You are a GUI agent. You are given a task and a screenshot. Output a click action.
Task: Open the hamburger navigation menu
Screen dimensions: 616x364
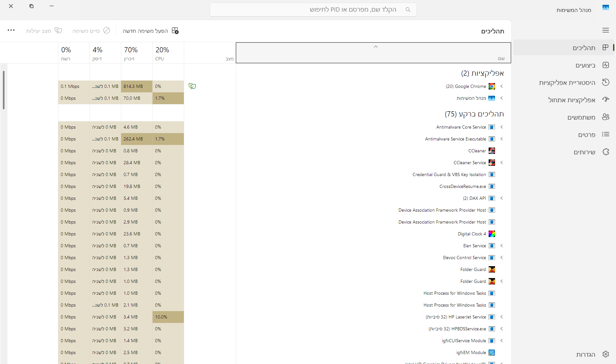pyautogui.click(x=605, y=30)
